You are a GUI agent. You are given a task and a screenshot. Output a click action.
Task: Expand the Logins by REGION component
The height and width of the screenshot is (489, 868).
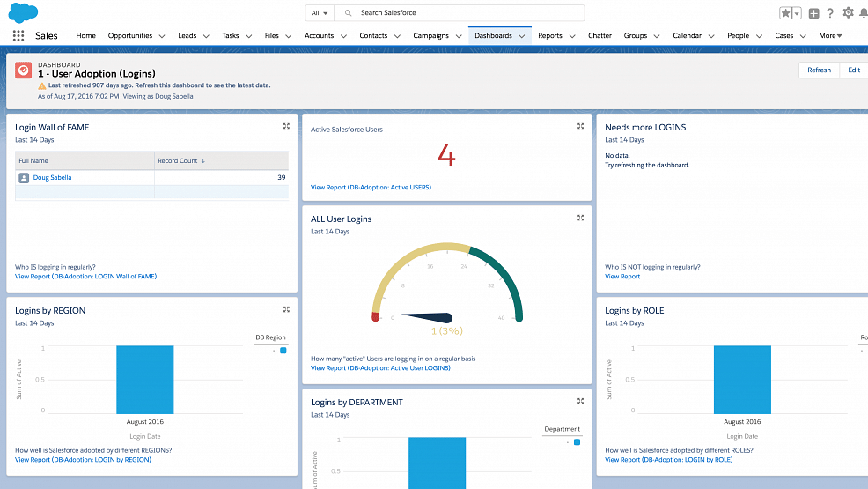click(x=286, y=309)
